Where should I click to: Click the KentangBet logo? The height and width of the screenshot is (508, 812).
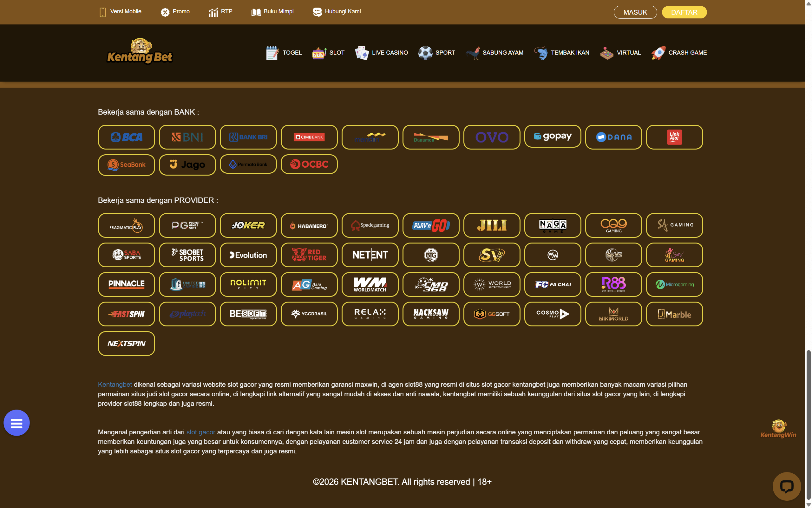140,51
